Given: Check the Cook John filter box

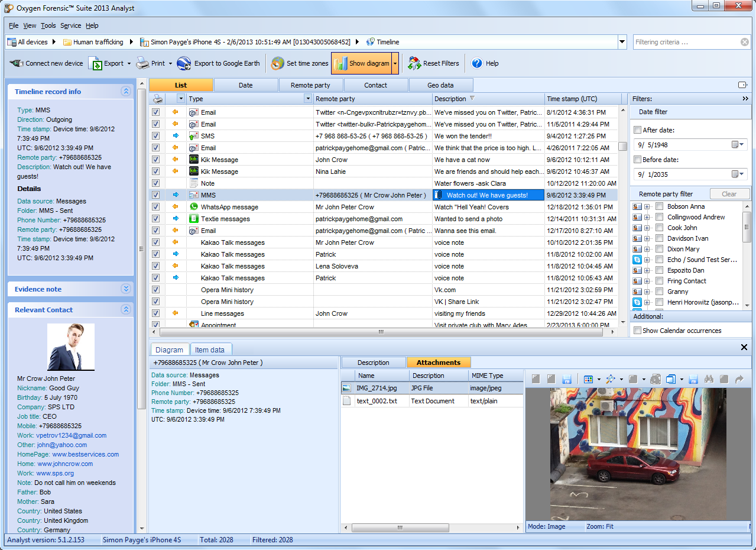Looking at the screenshot, I should 659,228.
